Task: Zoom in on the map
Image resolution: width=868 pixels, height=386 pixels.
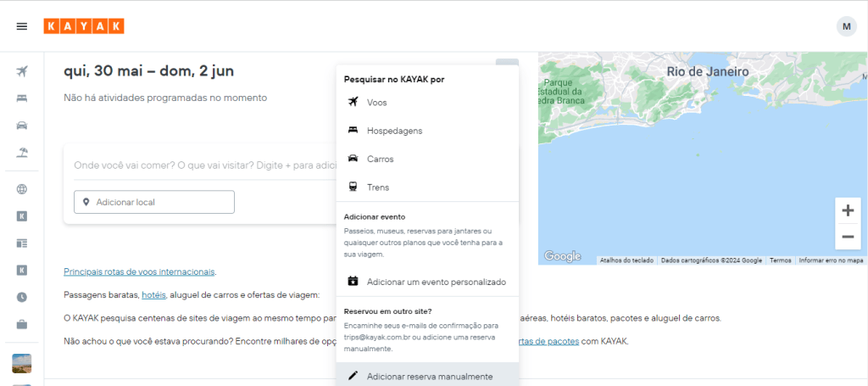Action: pyautogui.click(x=848, y=210)
